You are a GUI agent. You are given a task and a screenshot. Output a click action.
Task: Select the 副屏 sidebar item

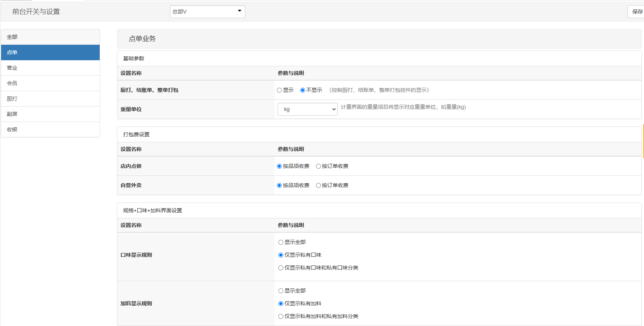pos(50,114)
